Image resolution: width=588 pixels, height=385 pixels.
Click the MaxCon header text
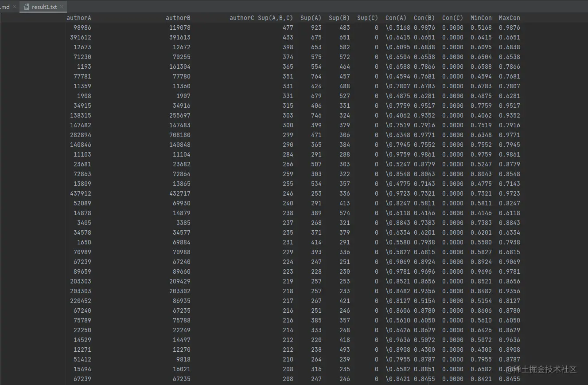pyautogui.click(x=510, y=18)
